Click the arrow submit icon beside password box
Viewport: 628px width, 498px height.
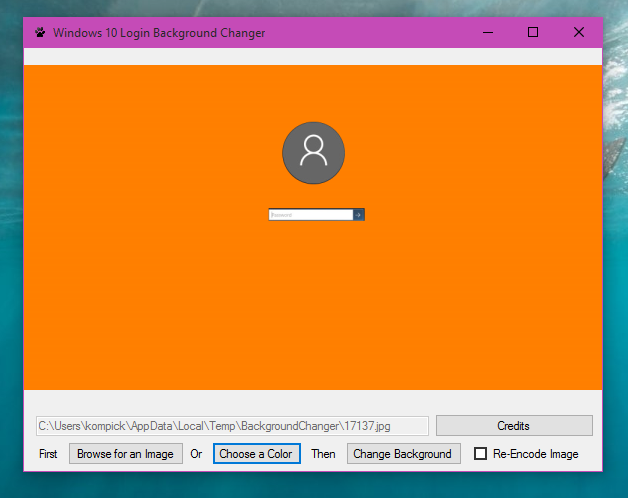pos(358,215)
